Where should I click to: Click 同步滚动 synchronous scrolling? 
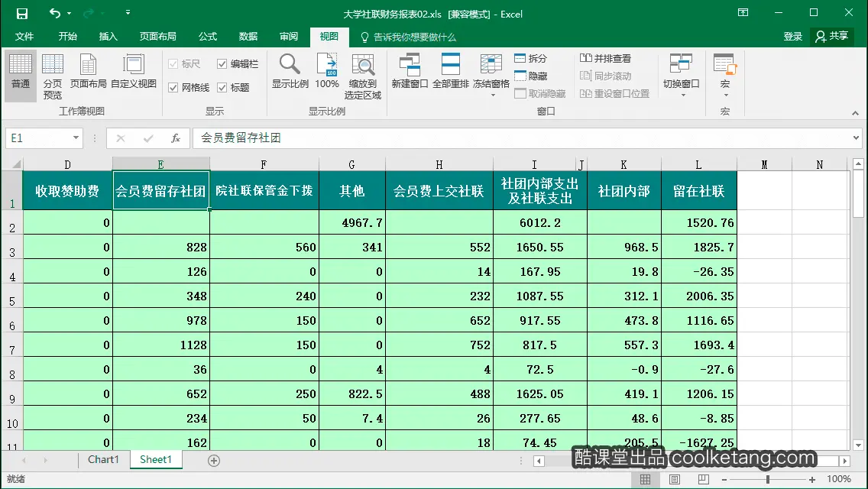605,76
